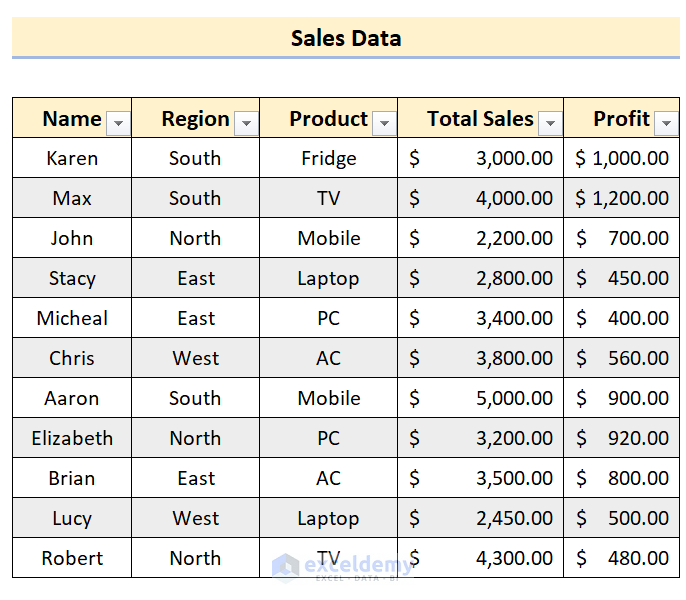The image size is (686, 600).
Task: Click Aaron's total sales of 5,000.00
Action: point(481,398)
